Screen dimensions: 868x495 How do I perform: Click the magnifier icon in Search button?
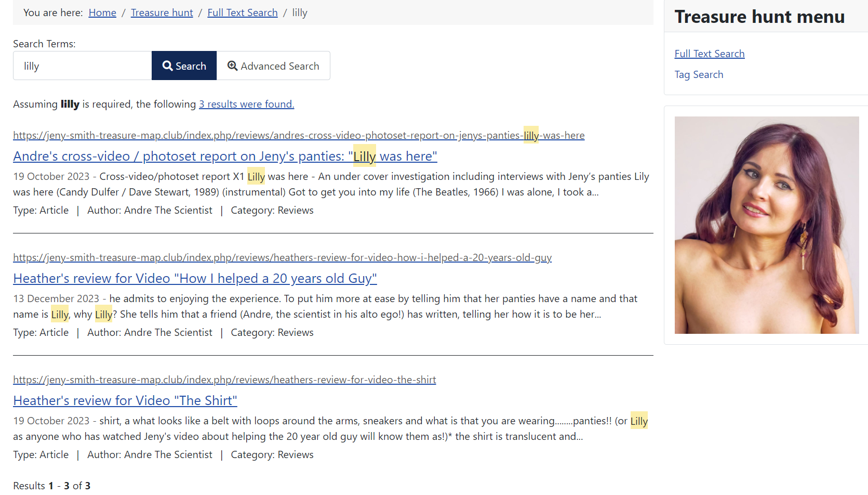point(167,66)
